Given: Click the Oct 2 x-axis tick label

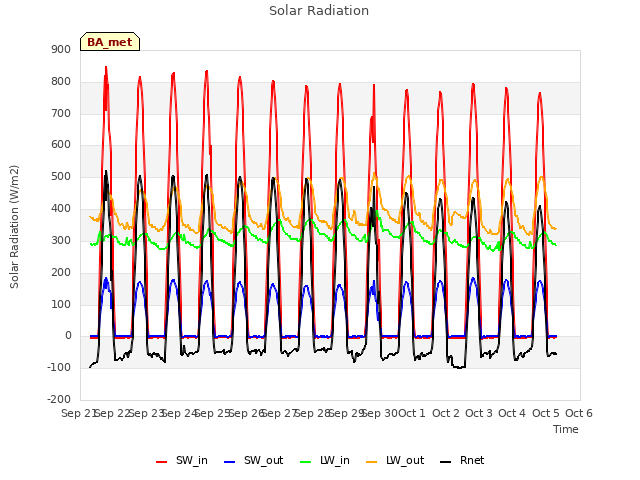Looking at the screenshot, I should pos(446,413).
